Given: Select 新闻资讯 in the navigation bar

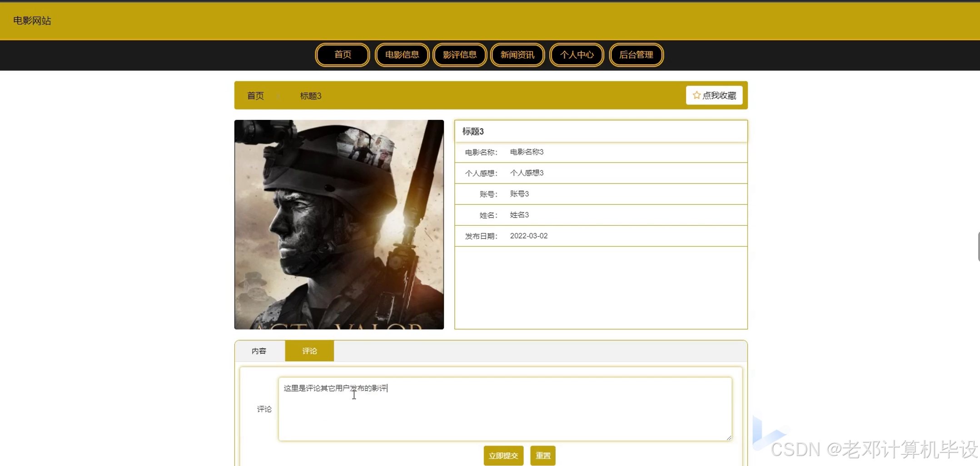Looking at the screenshot, I should (x=517, y=55).
